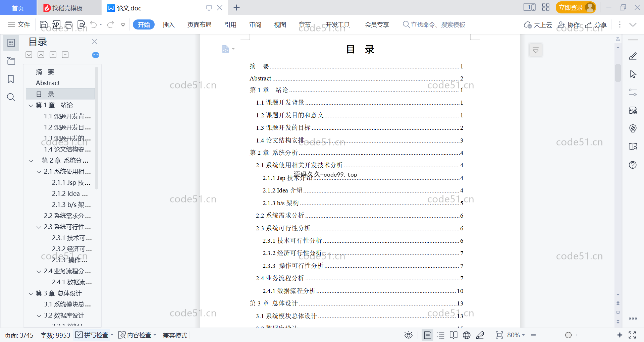
Task: Switch to the 首页 tab
Action: (x=18, y=8)
